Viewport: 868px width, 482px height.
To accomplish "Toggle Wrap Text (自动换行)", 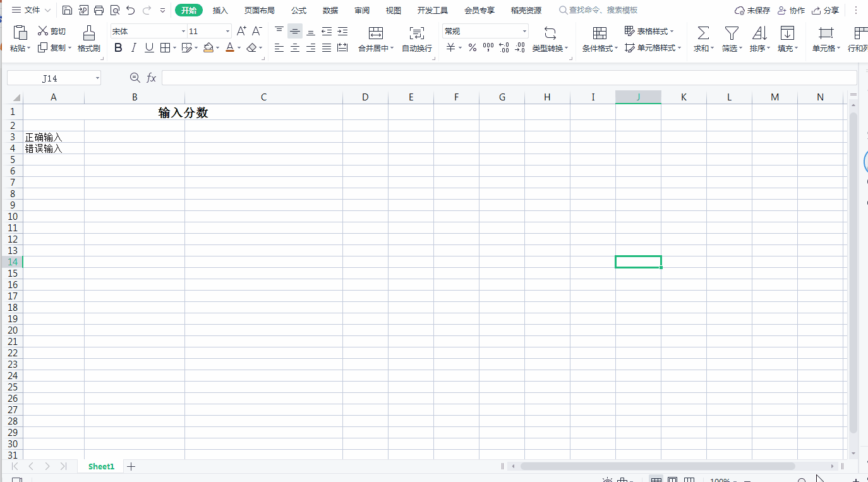I will tap(417, 33).
